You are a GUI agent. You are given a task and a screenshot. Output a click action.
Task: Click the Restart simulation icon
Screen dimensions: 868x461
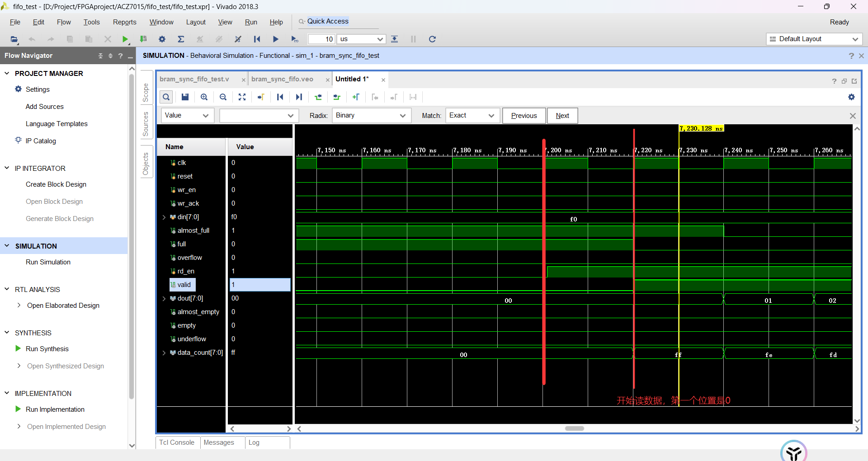[257, 39]
